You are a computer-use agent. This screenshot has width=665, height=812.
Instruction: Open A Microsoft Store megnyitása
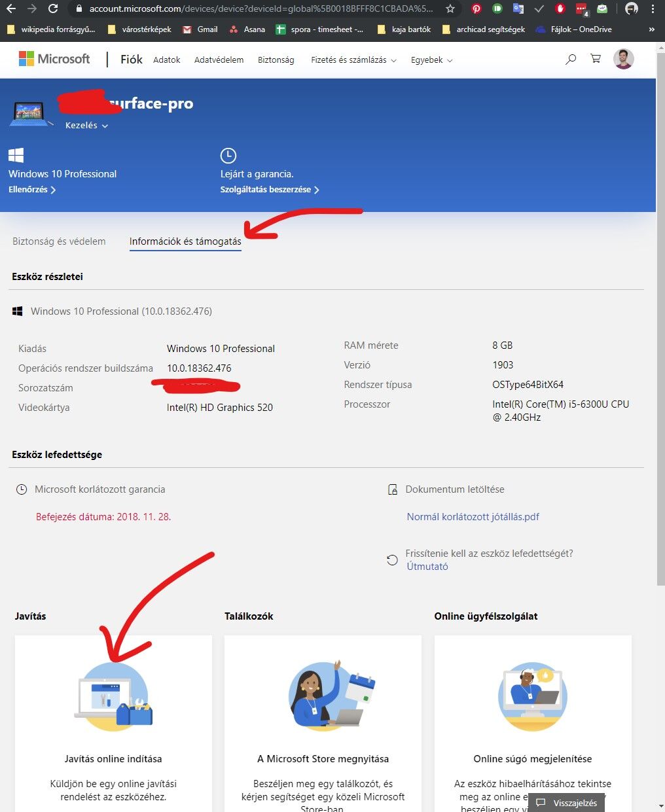coord(323,759)
